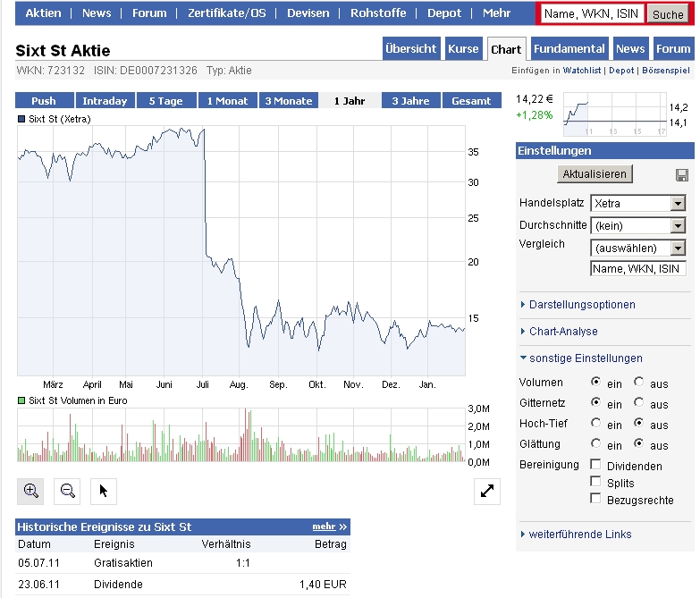This screenshot has height=598, width=700.
Task: Select the pointer cursor tool below chart
Action: click(x=104, y=492)
